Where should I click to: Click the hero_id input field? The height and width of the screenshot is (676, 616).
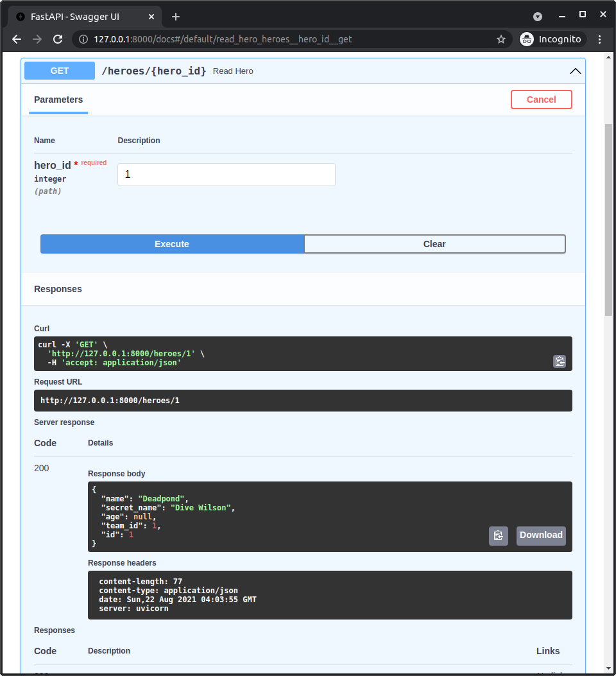(x=226, y=174)
